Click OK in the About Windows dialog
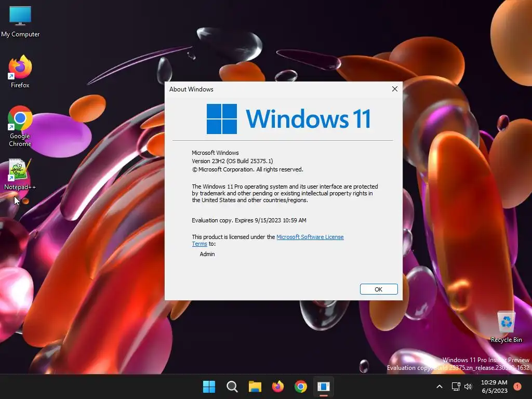 (x=379, y=289)
